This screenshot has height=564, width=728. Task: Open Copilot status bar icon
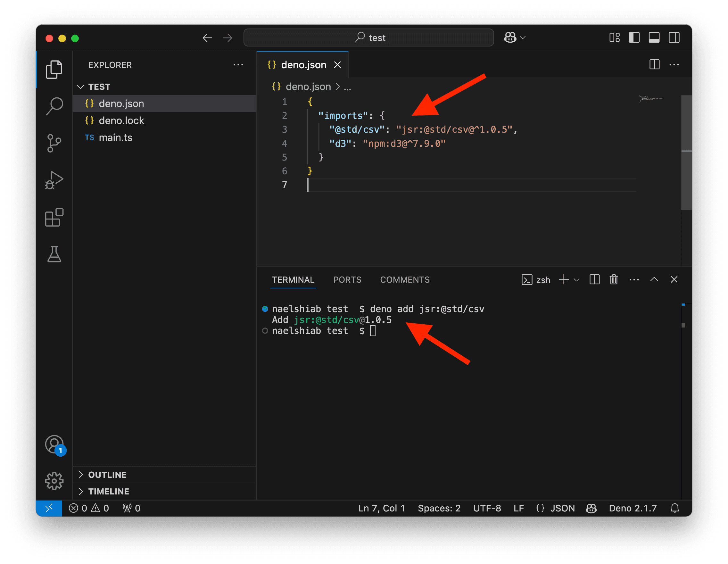[x=591, y=508]
